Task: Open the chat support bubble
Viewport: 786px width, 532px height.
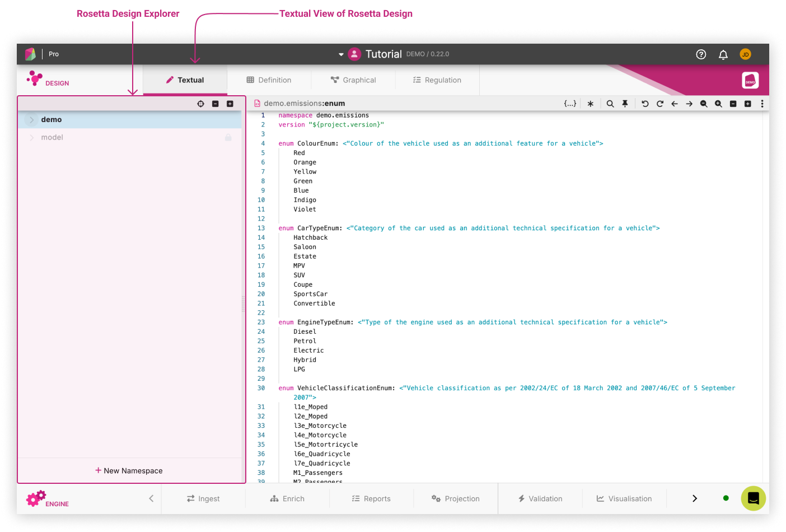Action: (754, 498)
